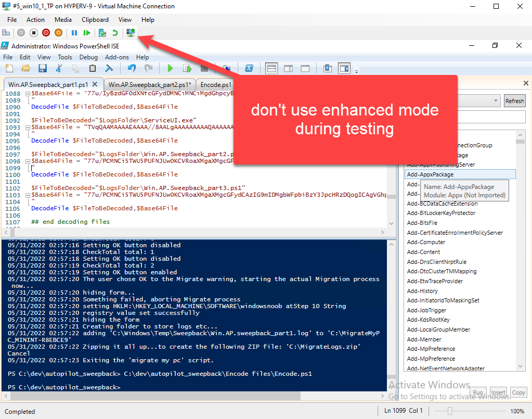Open a script via the folder icon
The height and width of the screenshot is (419, 532).
tap(26, 68)
